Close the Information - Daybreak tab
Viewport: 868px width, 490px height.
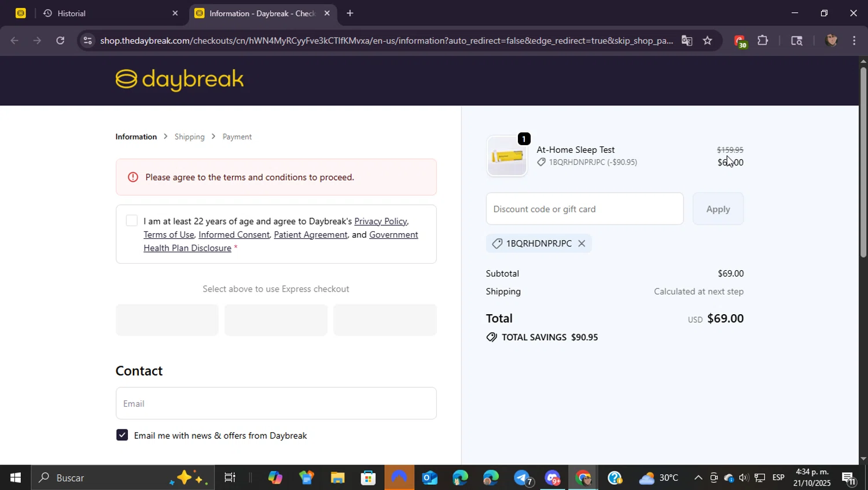click(x=327, y=13)
